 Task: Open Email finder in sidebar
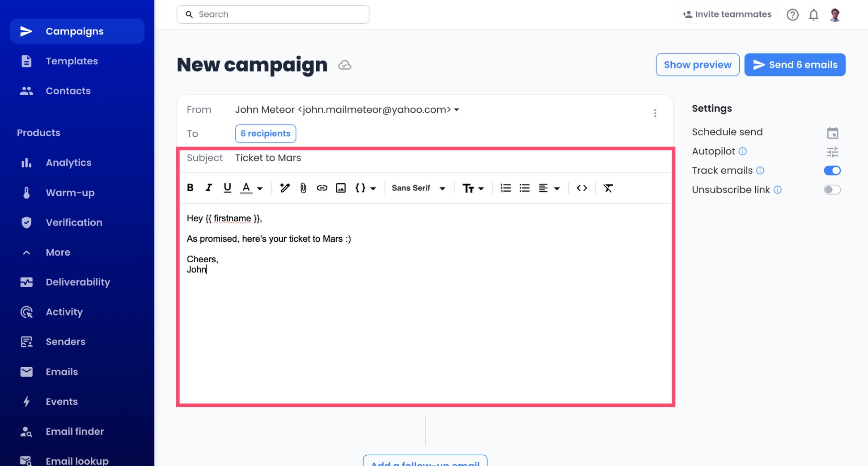click(75, 432)
